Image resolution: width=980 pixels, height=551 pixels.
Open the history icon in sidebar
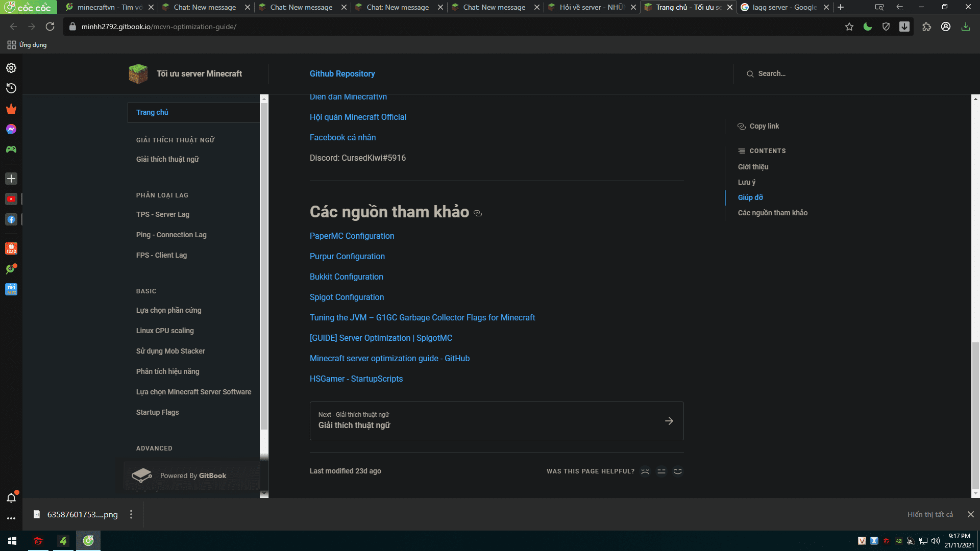coord(11,88)
